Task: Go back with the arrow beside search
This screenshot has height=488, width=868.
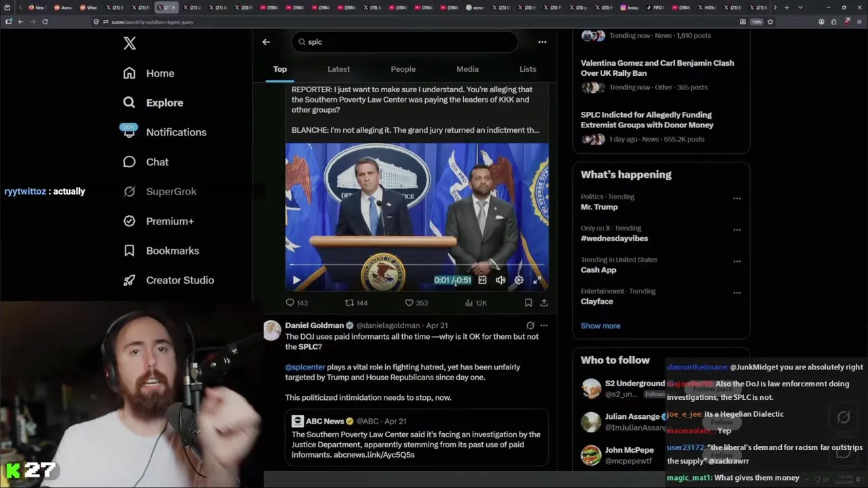Action: pos(266,42)
